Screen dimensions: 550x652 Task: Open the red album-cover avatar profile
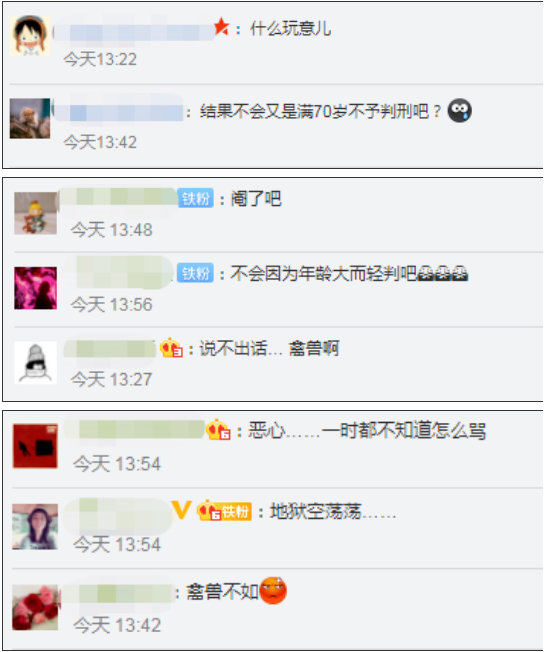tap(35, 446)
